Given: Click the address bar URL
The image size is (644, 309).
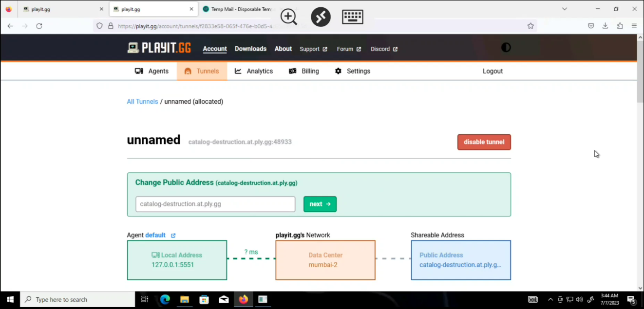Looking at the screenshot, I should click(x=195, y=26).
